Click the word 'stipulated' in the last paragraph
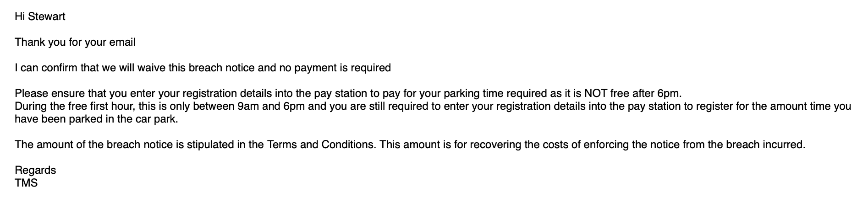 click(209, 145)
